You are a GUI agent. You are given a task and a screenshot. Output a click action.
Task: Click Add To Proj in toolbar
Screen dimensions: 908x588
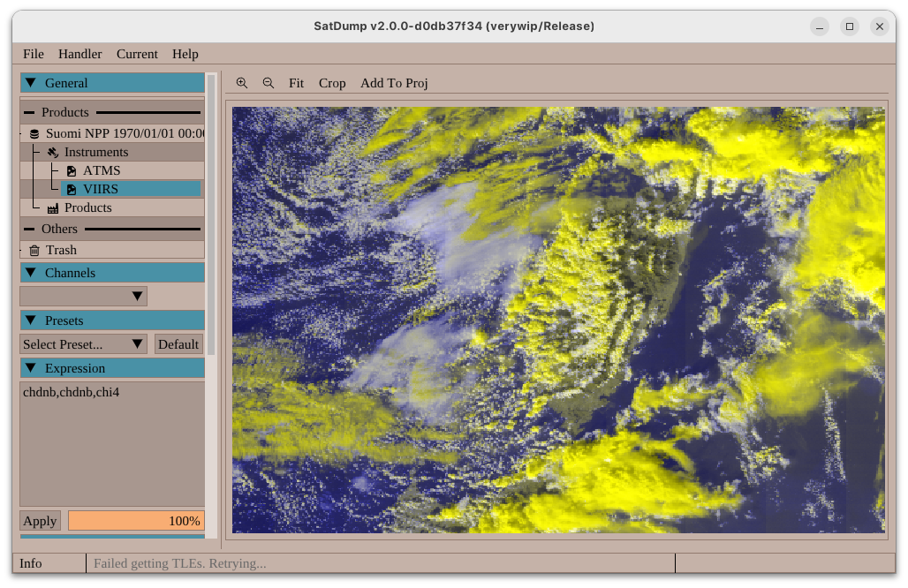[x=394, y=83]
